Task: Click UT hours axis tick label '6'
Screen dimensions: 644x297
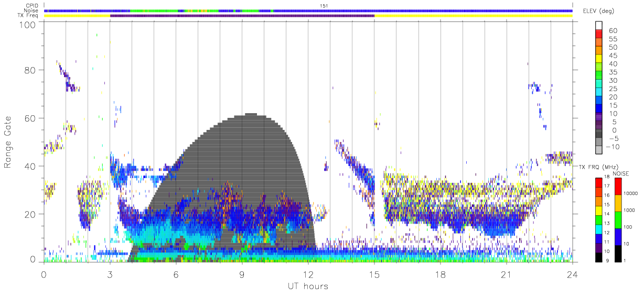Action: (x=176, y=274)
